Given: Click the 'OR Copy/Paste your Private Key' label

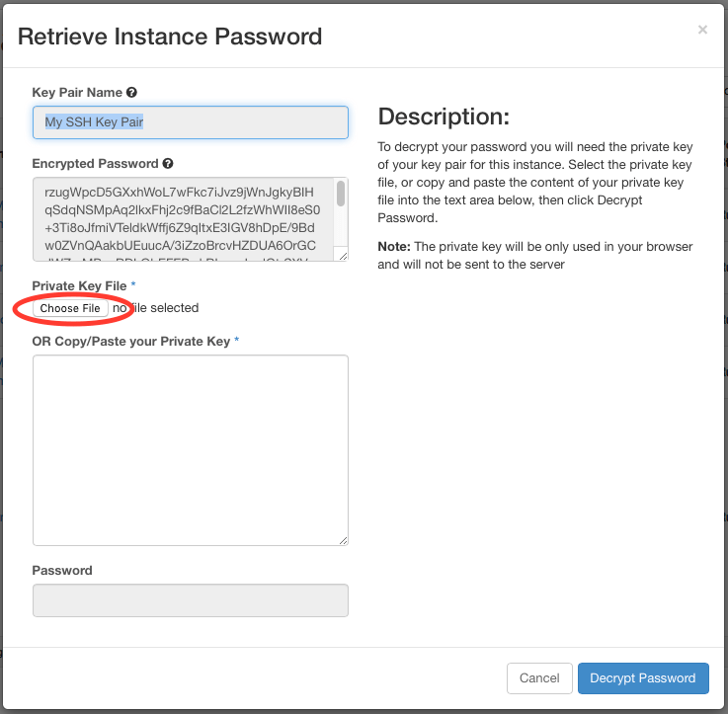Looking at the screenshot, I should (130, 341).
